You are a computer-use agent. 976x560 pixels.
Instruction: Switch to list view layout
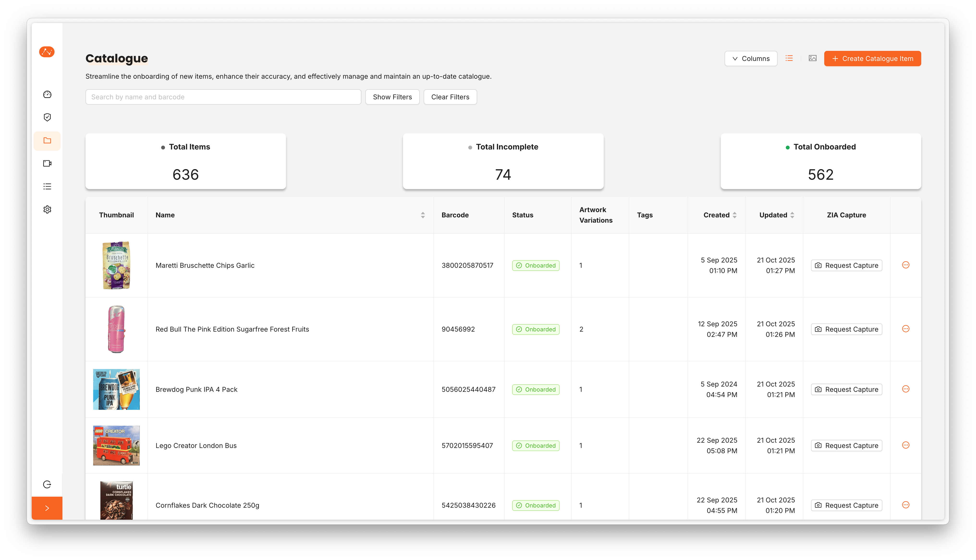(789, 59)
